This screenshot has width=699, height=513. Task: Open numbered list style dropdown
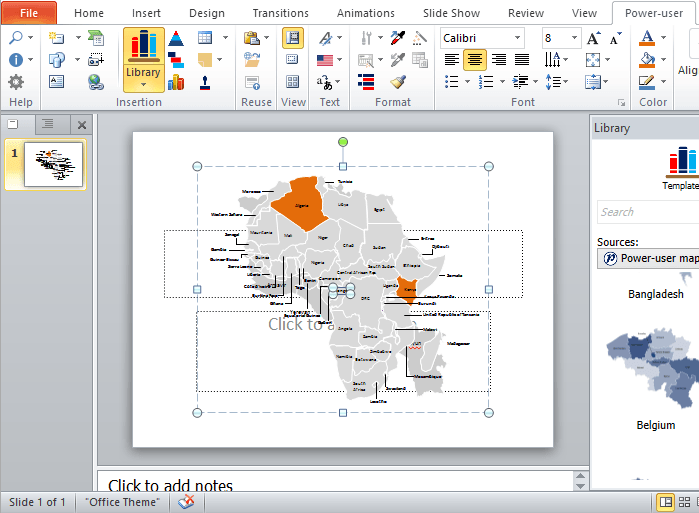(x=502, y=82)
